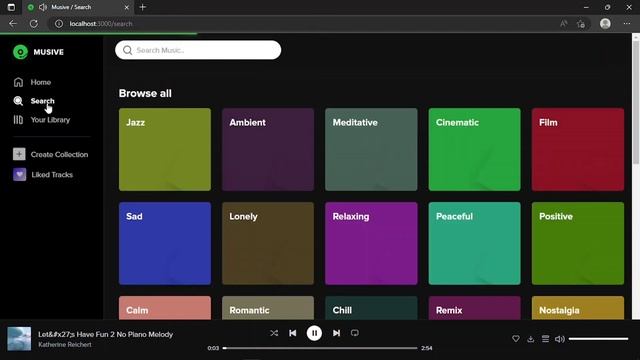Go back in the browser
Viewport: 640px width, 360px height.
[x=13, y=24]
